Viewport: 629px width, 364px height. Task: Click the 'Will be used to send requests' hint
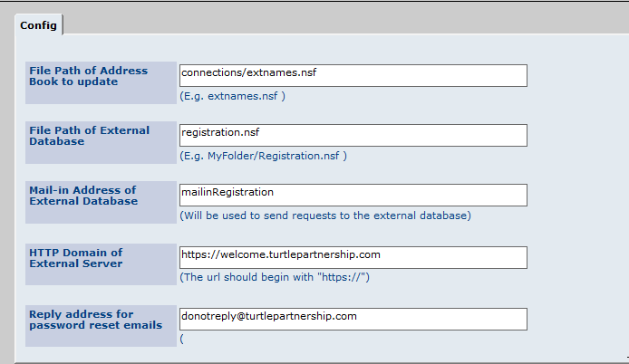click(325, 216)
